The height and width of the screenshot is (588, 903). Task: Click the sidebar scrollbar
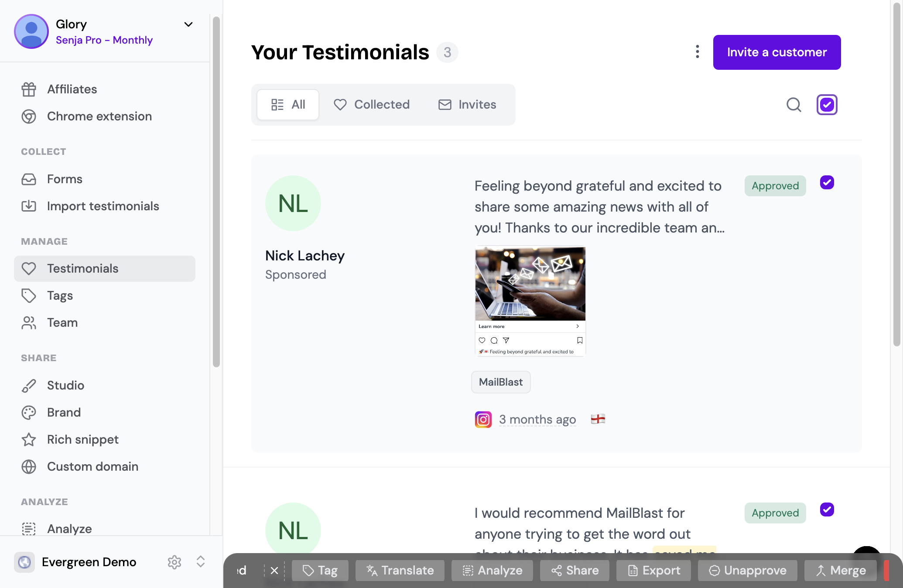click(x=216, y=192)
